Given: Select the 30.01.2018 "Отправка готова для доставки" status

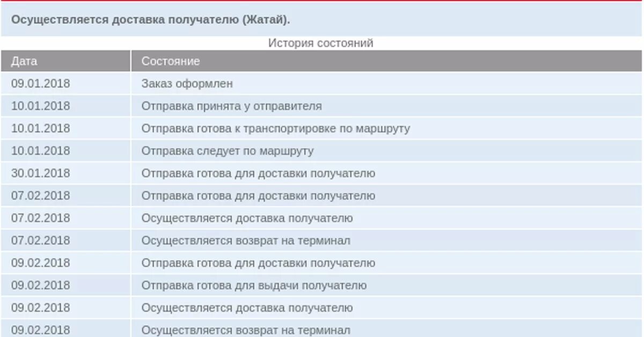Looking at the screenshot, I should tap(258, 173).
